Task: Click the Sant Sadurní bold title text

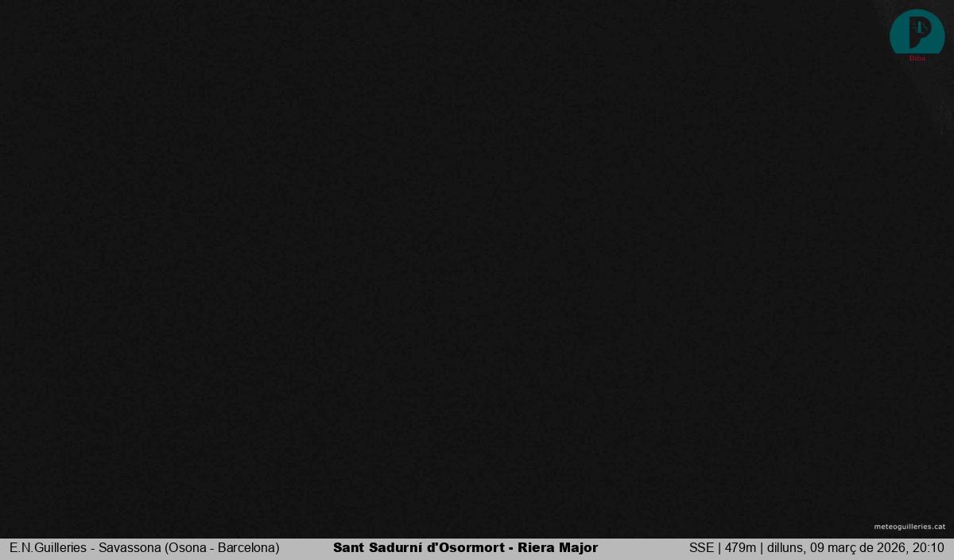Action: point(378,548)
